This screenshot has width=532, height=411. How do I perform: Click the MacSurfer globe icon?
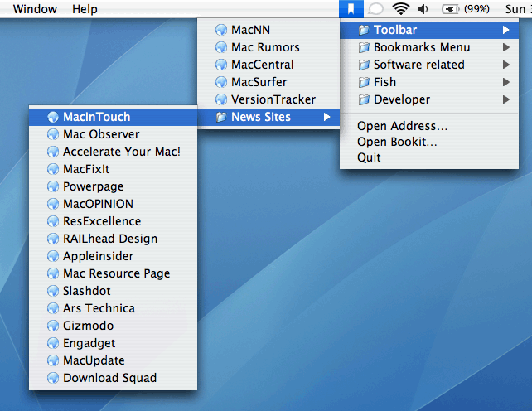click(221, 82)
